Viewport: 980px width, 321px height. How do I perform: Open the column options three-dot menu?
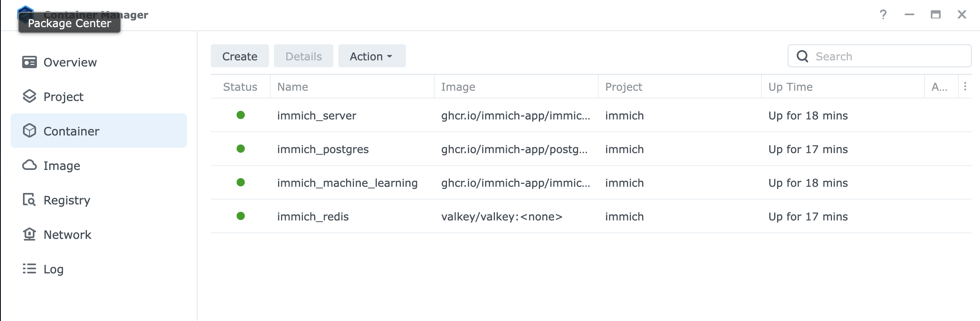click(x=965, y=87)
